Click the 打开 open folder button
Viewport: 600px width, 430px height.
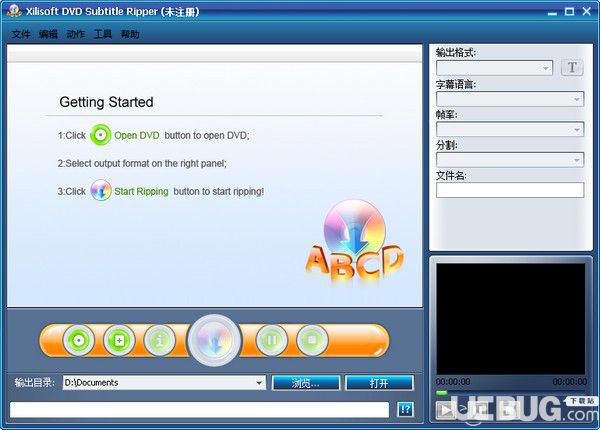(x=379, y=383)
